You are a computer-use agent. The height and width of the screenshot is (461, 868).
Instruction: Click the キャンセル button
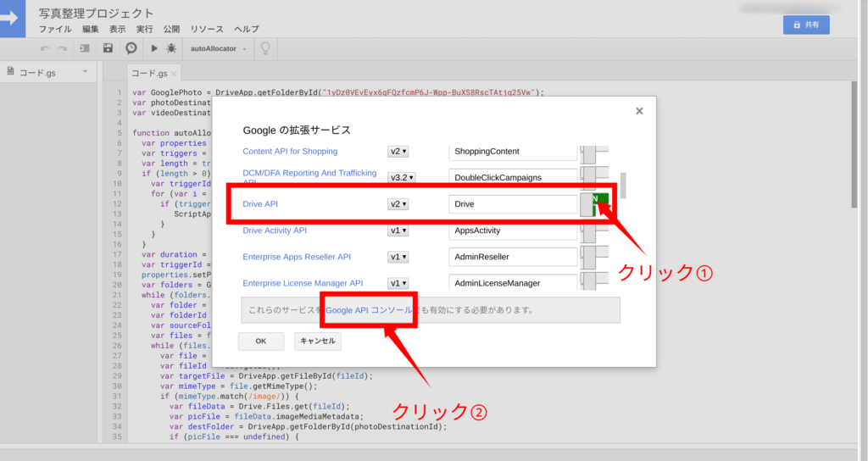318,342
